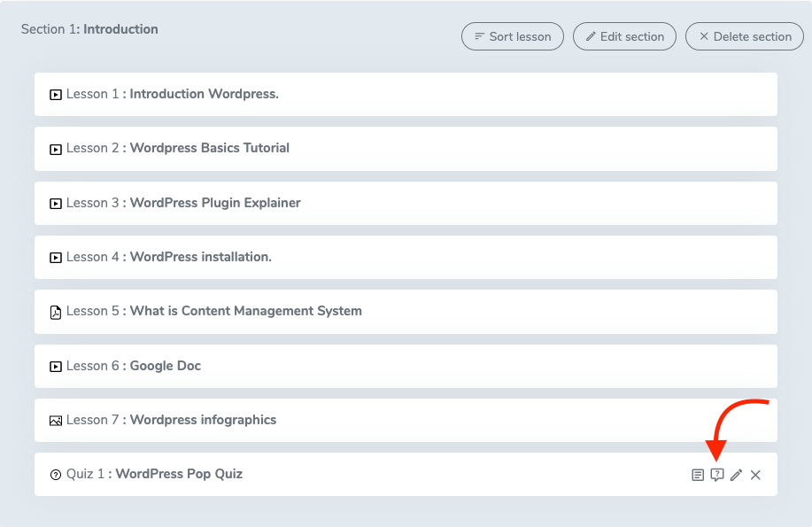This screenshot has height=527, width=812.
Task: Click pencil icon to edit Quiz 1
Action: pos(736,476)
